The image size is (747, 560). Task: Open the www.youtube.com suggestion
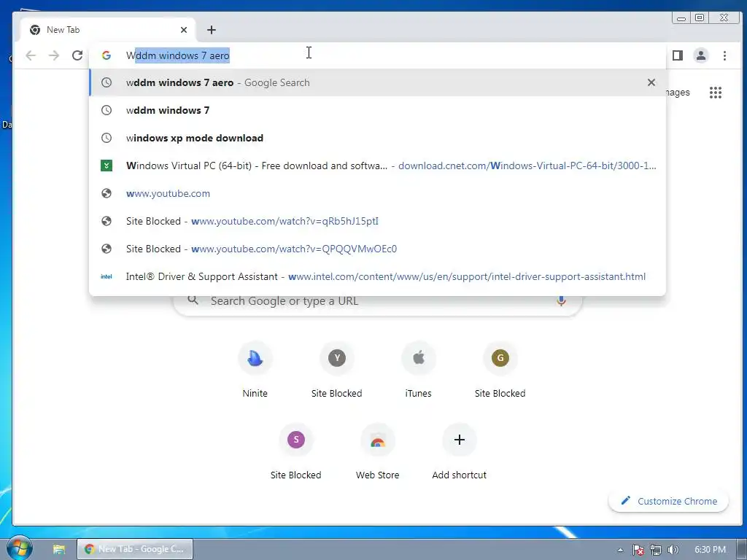tap(377, 193)
